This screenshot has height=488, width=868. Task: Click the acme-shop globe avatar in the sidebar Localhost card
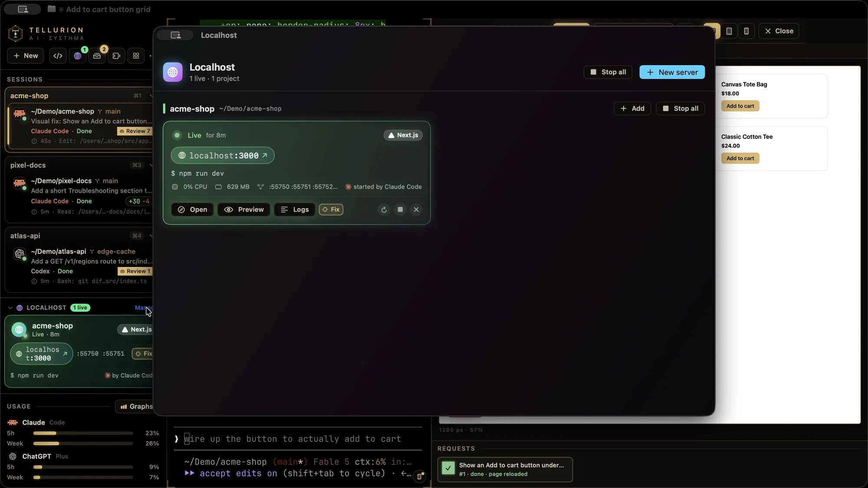point(19,330)
